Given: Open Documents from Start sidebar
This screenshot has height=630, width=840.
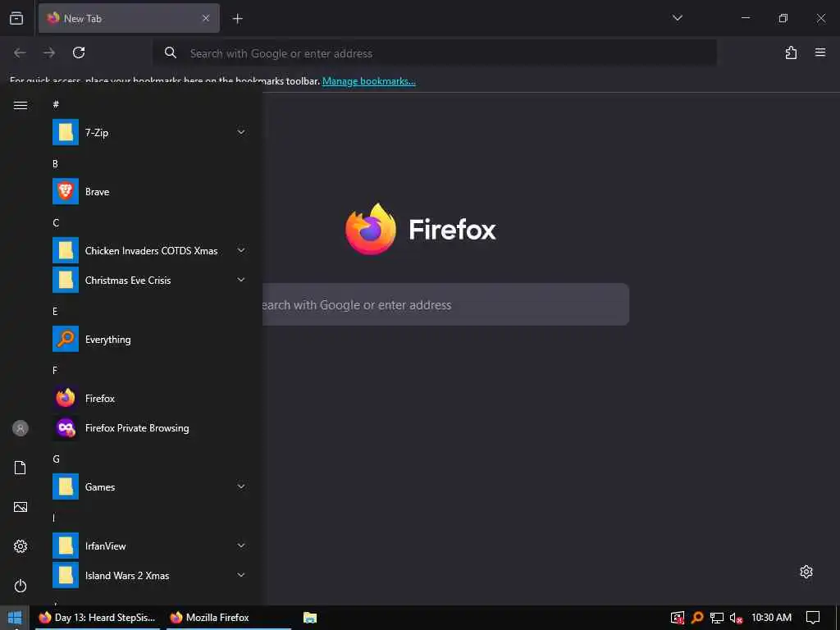Looking at the screenshot, I should pos(21,468).
